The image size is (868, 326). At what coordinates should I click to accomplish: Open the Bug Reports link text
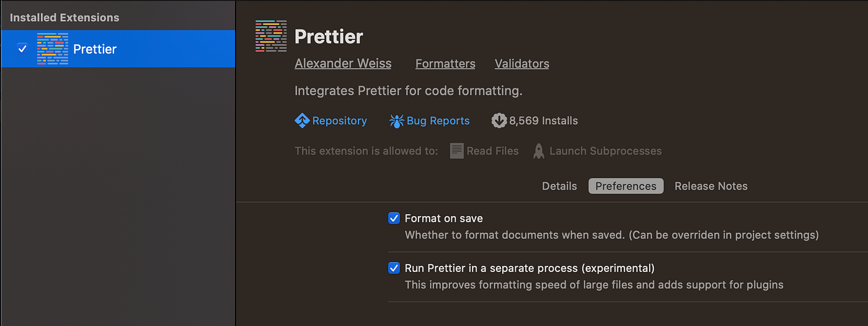438,120
